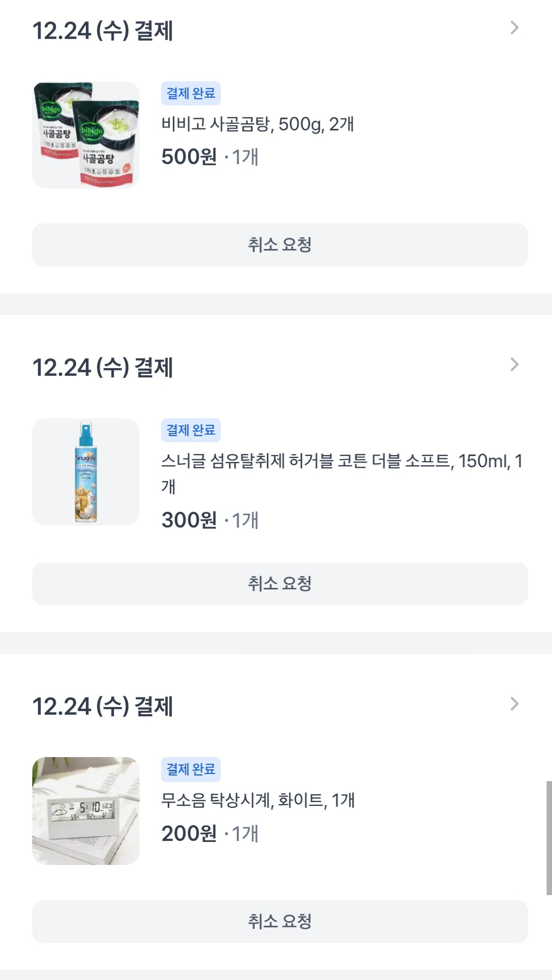
Task: Click the first 12.24 (수) 결제 header
Action: [103, 31]
